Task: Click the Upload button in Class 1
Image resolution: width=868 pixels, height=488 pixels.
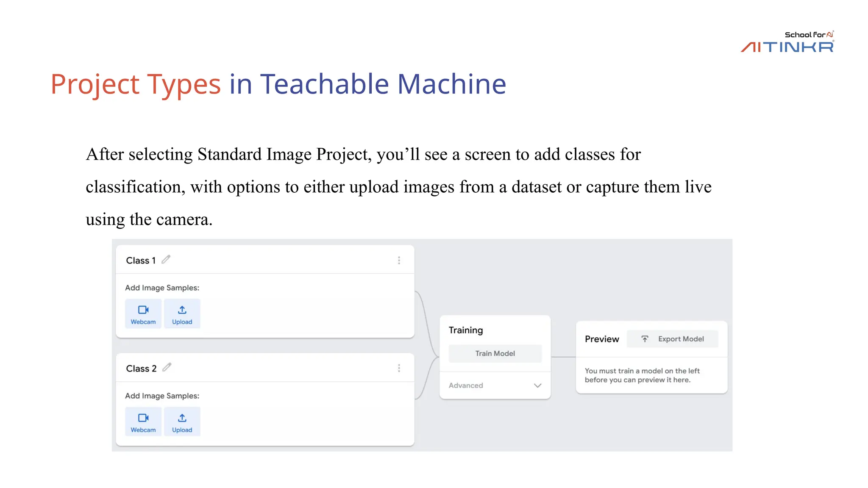Action: tap(182, 313)
